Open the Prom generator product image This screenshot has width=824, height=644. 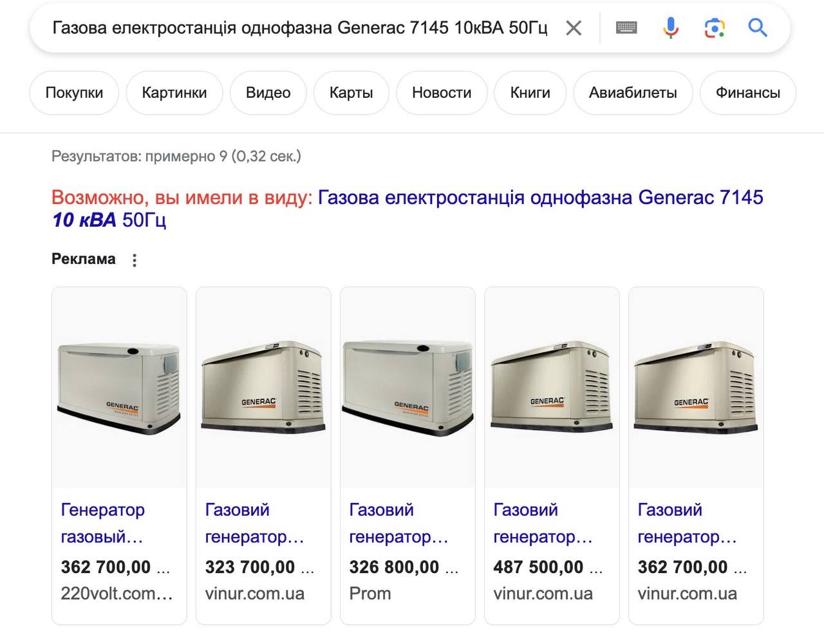point(407,388)
